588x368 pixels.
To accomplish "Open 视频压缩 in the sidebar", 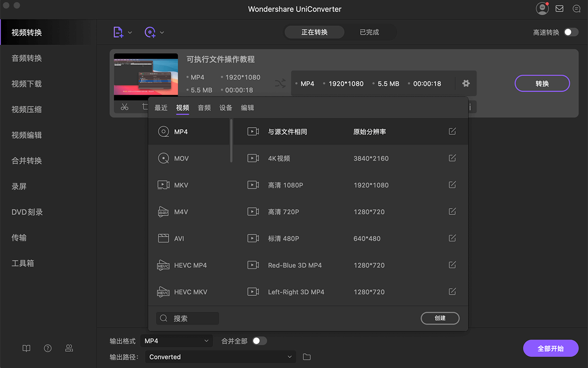I will click(27, 109).
